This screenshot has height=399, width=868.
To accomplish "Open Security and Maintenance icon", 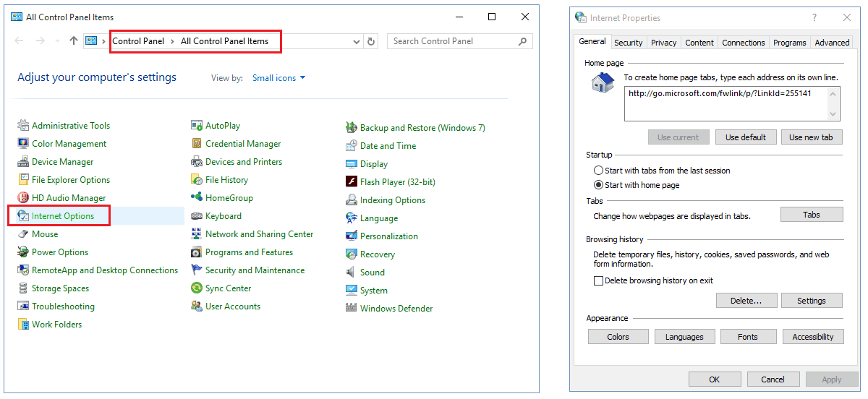I will pos(197,270).
